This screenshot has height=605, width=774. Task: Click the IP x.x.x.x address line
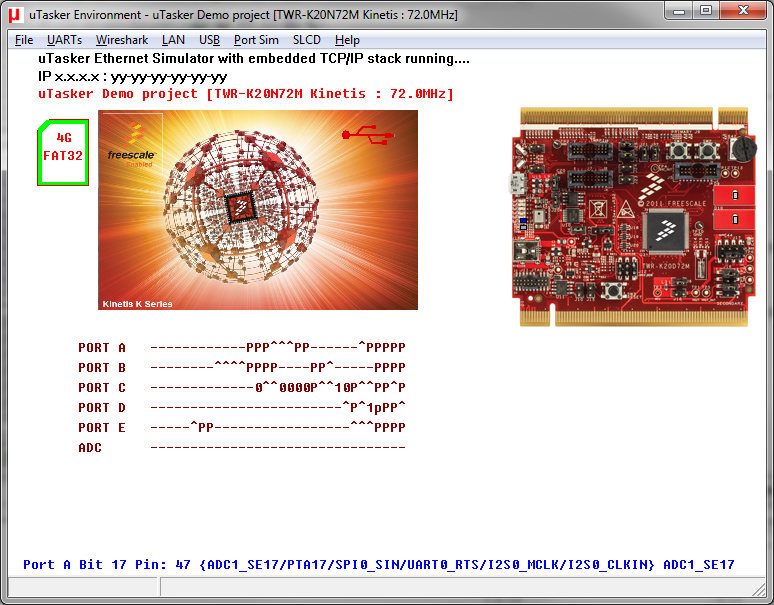[132, 77]
